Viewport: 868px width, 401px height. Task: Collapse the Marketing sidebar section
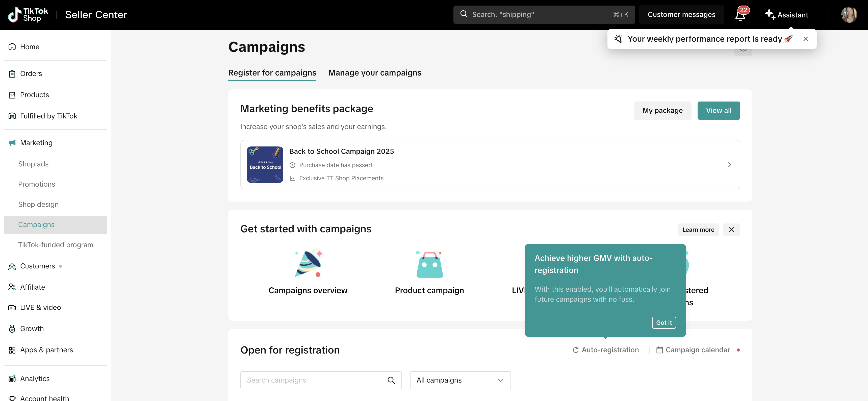(x=36, y=143)
